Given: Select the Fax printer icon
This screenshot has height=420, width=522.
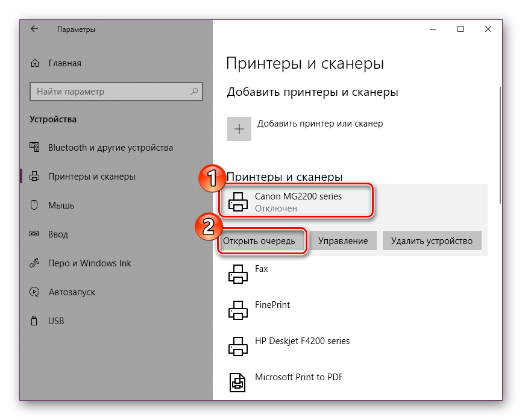Looking at the screenshot, I should click(x=238, y=275).
